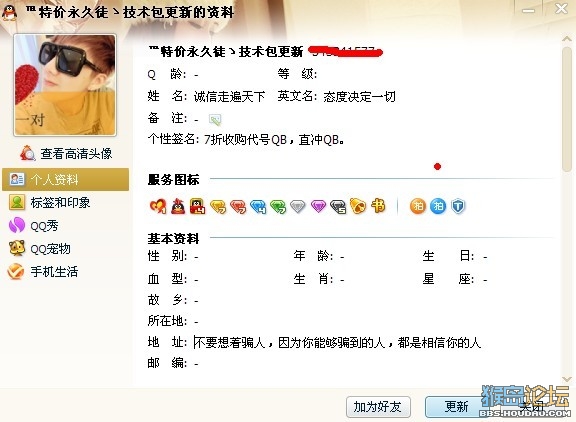Click the yellow diamond service icon
Image resolution: width=576 pixels, height=422 pixels.
point(218,206)
